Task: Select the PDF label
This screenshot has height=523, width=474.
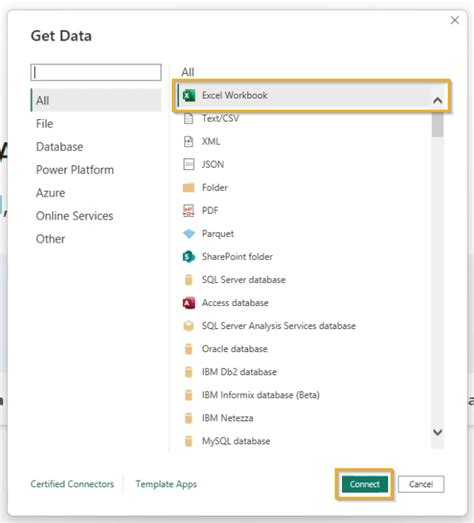Action: pyautogui.click(x=210, y=210)
